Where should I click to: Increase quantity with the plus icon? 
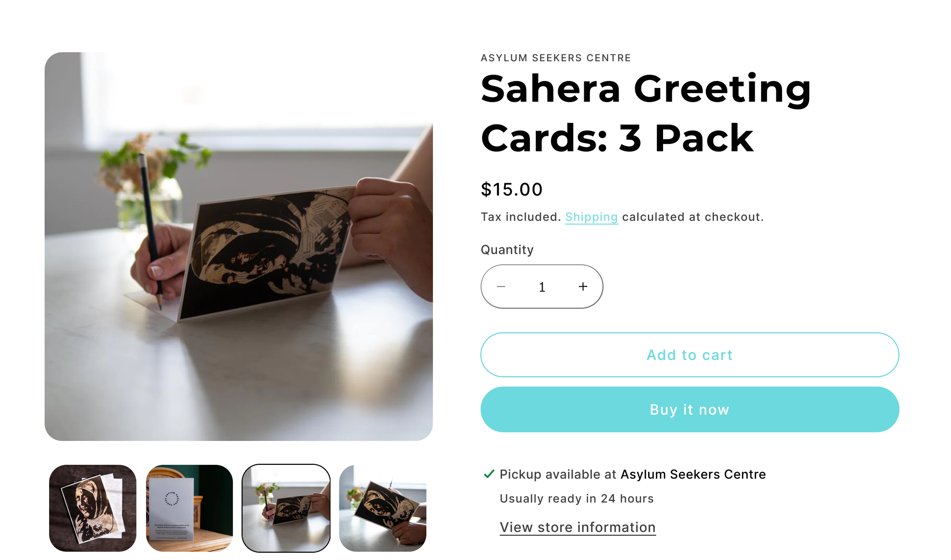pyautogui.click(x=583, y=287)
